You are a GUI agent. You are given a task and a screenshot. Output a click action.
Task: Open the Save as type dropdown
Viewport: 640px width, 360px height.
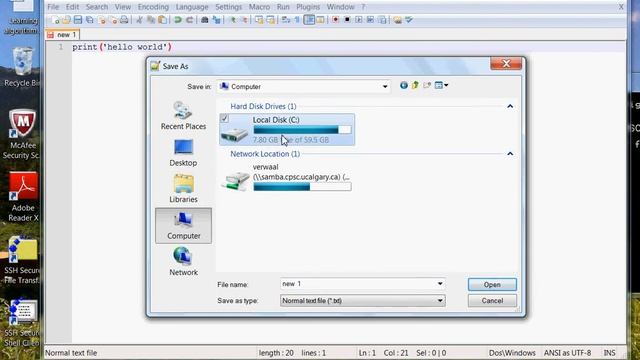[440, 301]
